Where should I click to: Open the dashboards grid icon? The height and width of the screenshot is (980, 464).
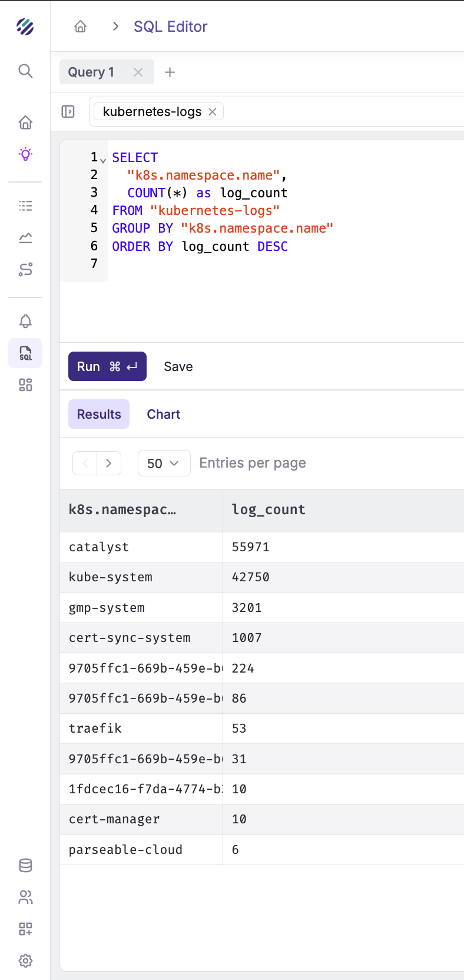(25, 385)
